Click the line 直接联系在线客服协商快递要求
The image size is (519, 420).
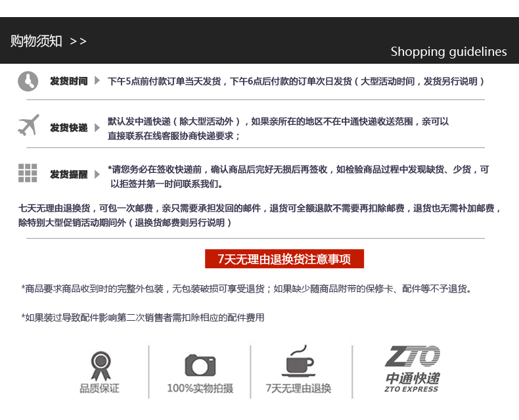click(x=174, y=136)
